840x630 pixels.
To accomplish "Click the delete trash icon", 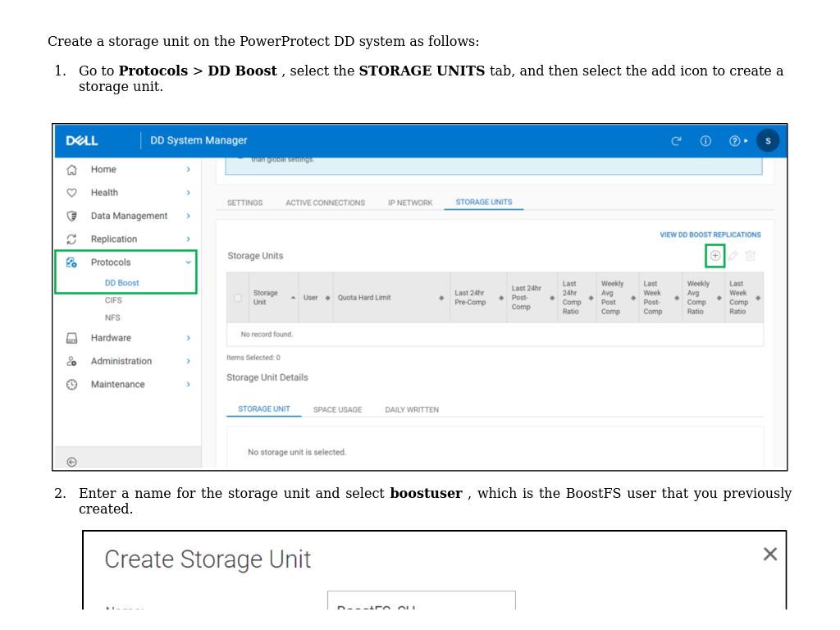I will coord(751,256).
